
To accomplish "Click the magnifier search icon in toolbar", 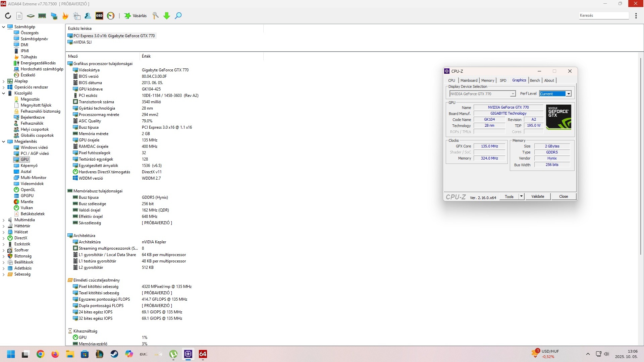I will pyautogui.click(x=178, y=16).
